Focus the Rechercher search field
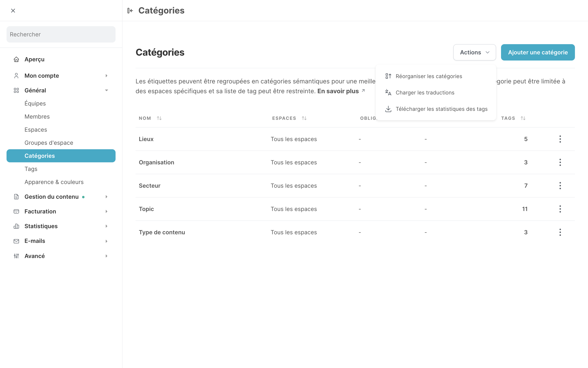This screenshot has height=368, width=588. point(61,34)
